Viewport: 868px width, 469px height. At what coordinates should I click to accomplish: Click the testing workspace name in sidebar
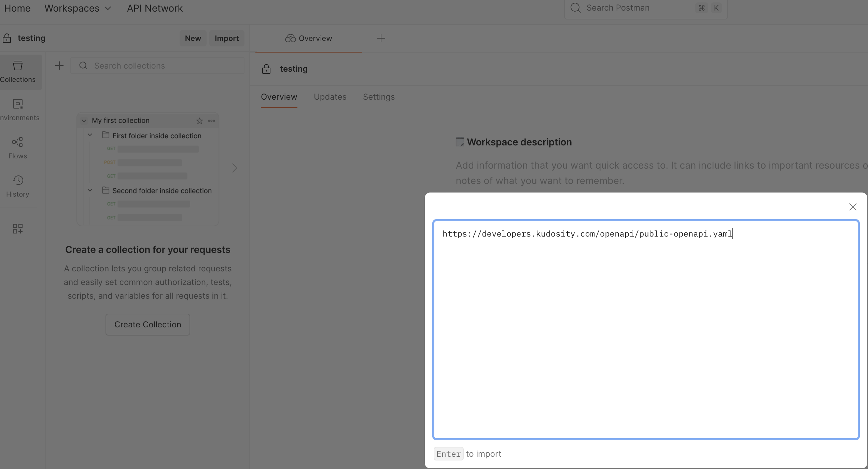pos(31,38)
